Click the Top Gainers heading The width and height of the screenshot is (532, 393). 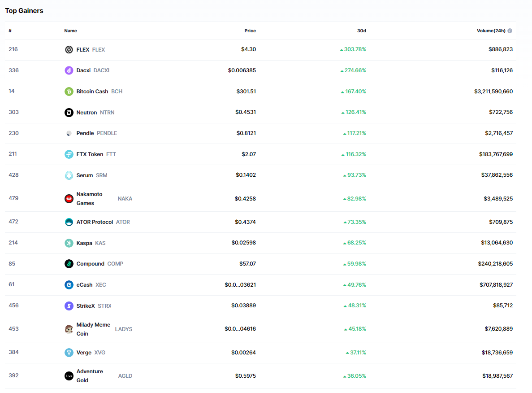pyautogui.click(x=24, y=10)
